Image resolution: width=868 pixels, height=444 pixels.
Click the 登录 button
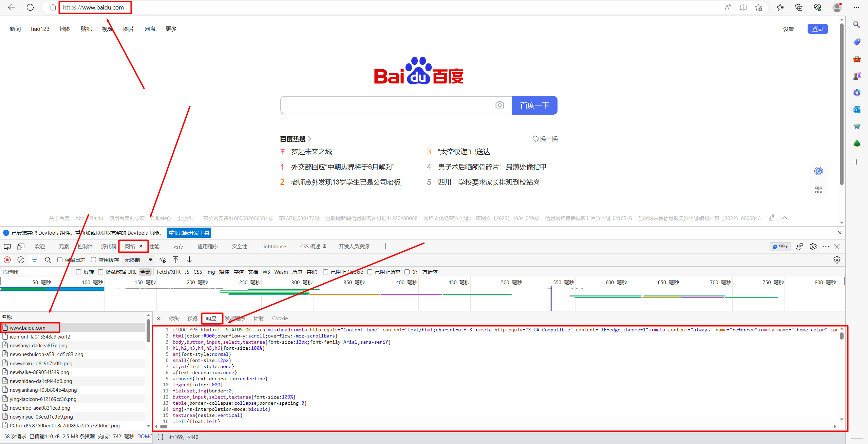(x=817, y=29)
